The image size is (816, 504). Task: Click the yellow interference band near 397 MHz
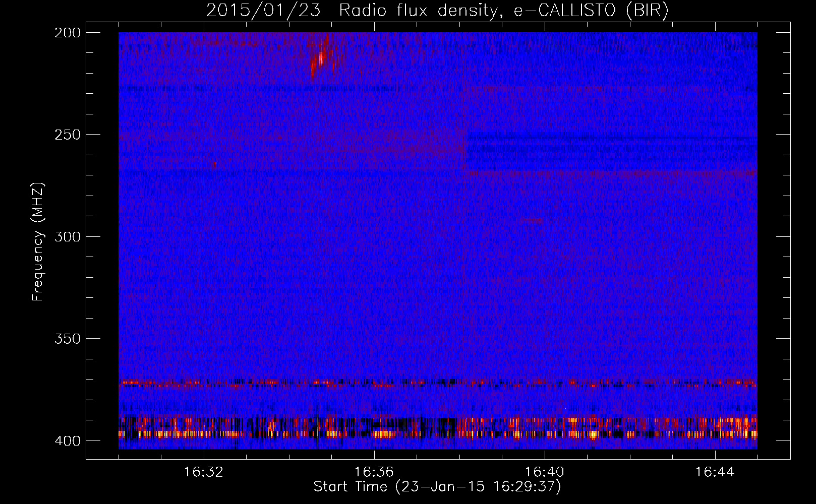438,433
